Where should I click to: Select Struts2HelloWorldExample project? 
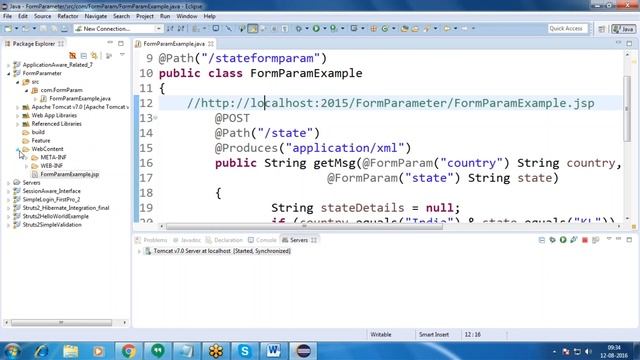(x=55, y=216)
